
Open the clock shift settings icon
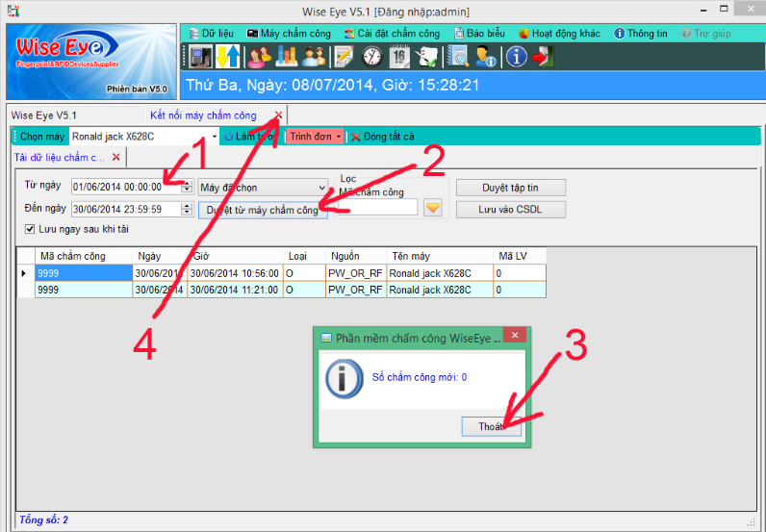pos(372,57)
